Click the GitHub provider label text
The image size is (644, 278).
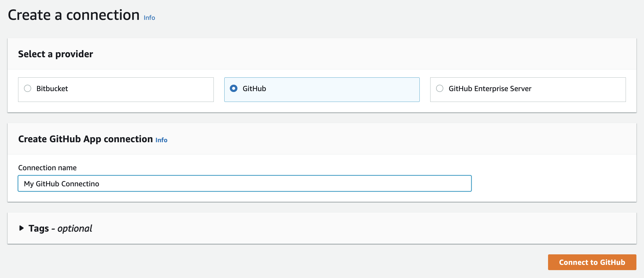[x=254, y=88]
